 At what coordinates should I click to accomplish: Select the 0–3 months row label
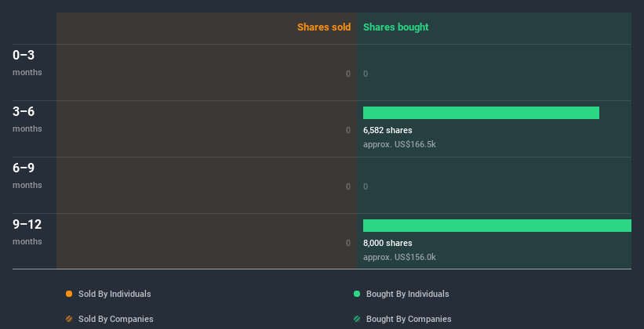[x=27, y=63]
